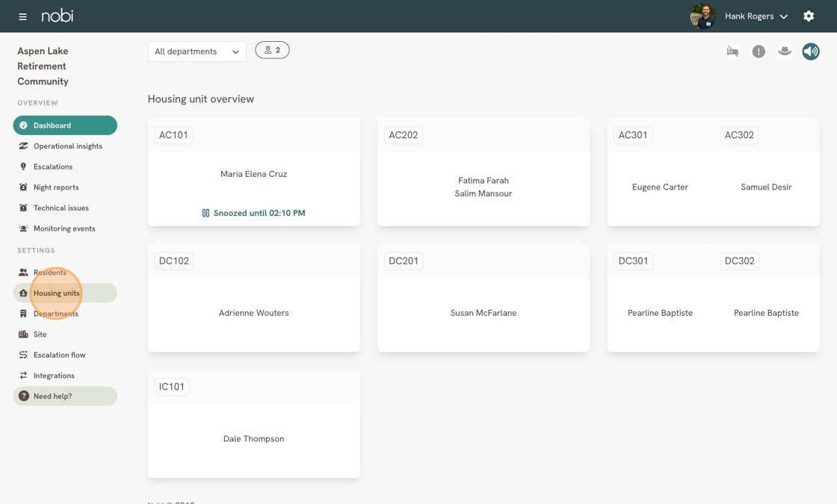Open Escalation flow settings
The height and width of the screenshot is (504, 837).
(x=59, y=355)
